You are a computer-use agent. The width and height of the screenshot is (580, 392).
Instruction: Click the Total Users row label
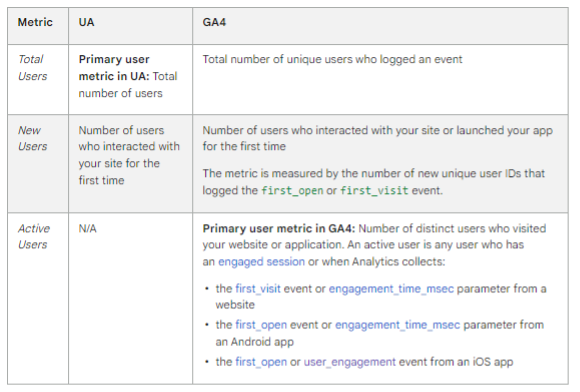pyautogui.click(x=32, y=68)
